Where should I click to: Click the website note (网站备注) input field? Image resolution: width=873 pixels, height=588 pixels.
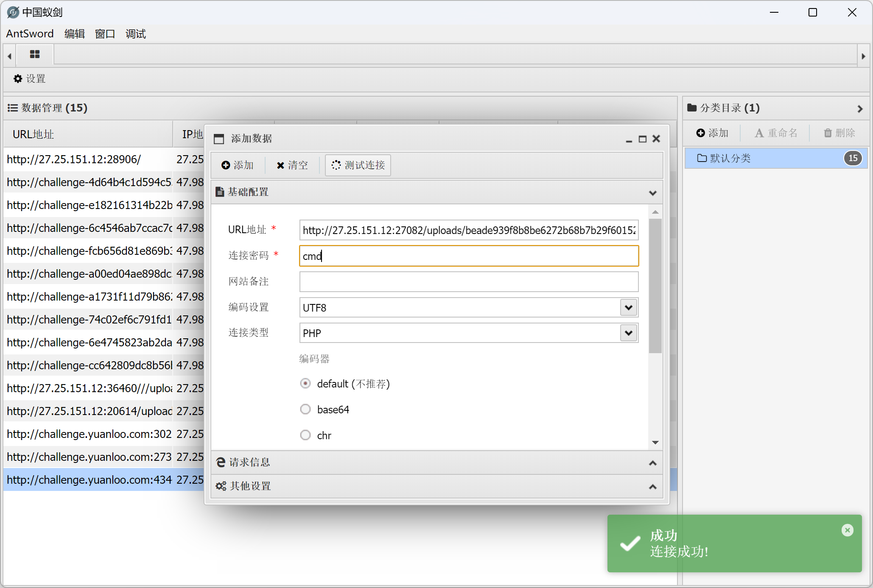pyautogui.click(x=468, y=282)
